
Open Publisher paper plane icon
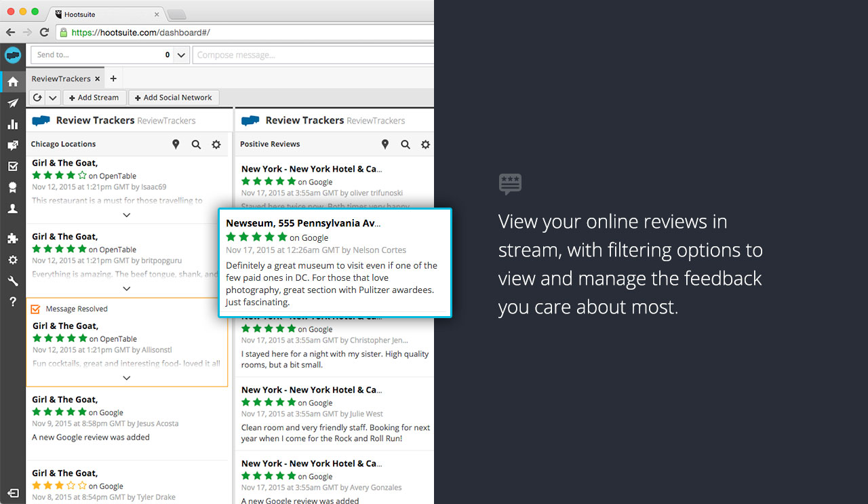tap(12, 103)
